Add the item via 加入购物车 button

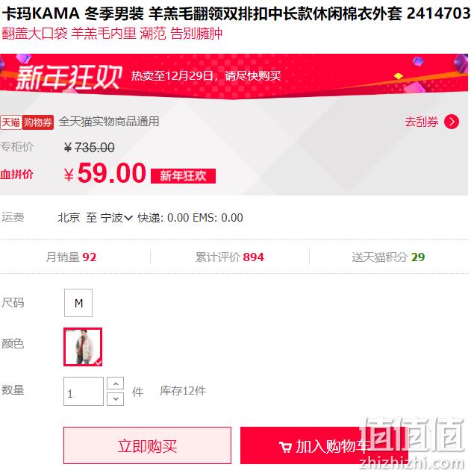point(324,445)
